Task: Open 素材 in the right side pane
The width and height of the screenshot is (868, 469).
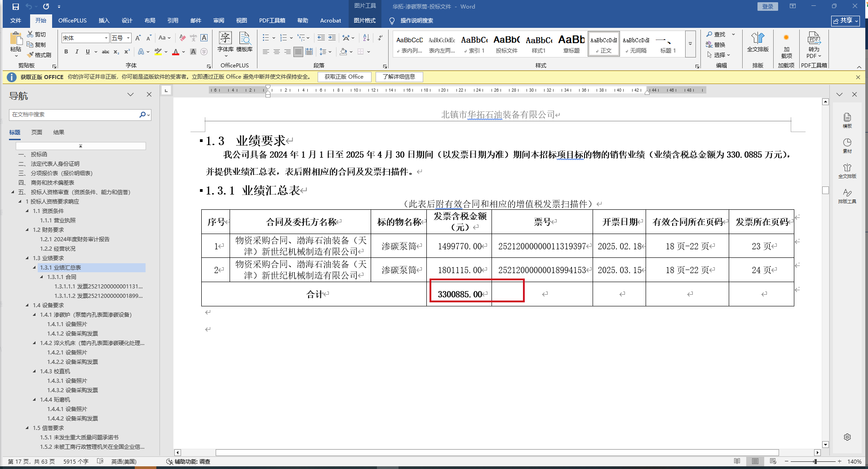Action: [847, 146]
